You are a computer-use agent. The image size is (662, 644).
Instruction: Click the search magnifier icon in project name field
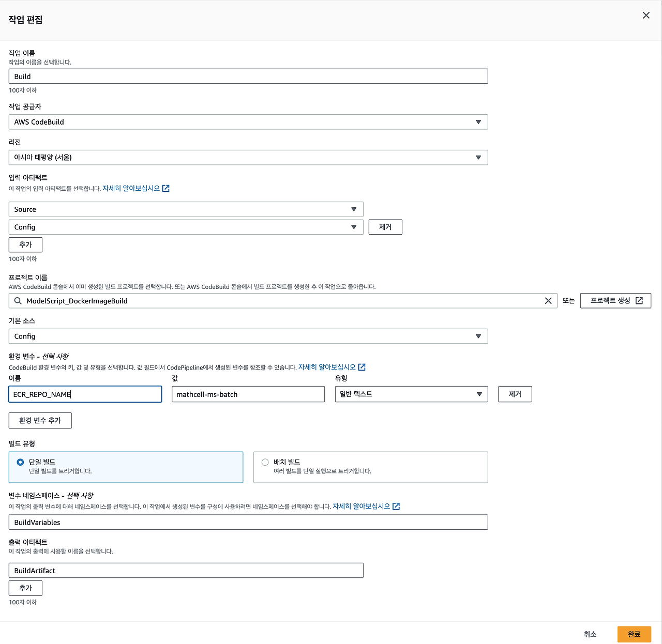[x=18, y=301]
